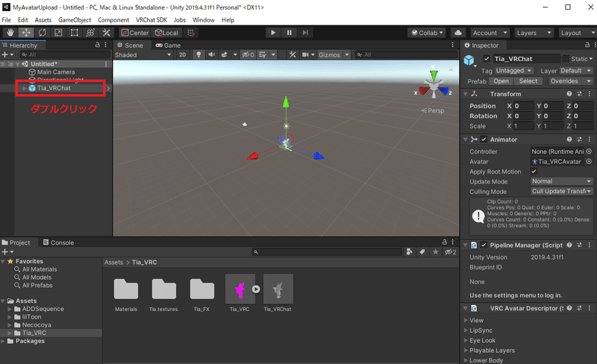Image resolution: width=597 pixels, height=364 pixels.
Task: Select the Move tool in toolbar
Action: click(x=26, y=33)
